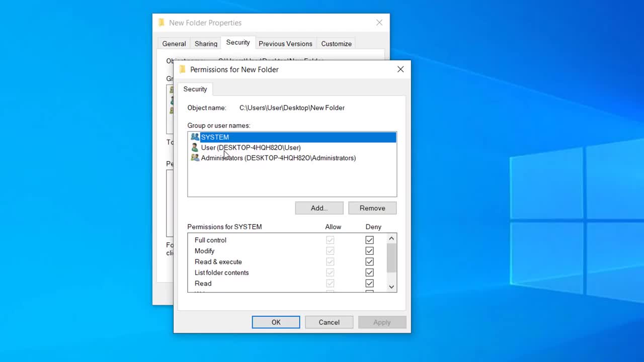The width and height of the screenshot is (644, 362).
Task: Select the SYSTEM group icon
Action: coord(195,137)
